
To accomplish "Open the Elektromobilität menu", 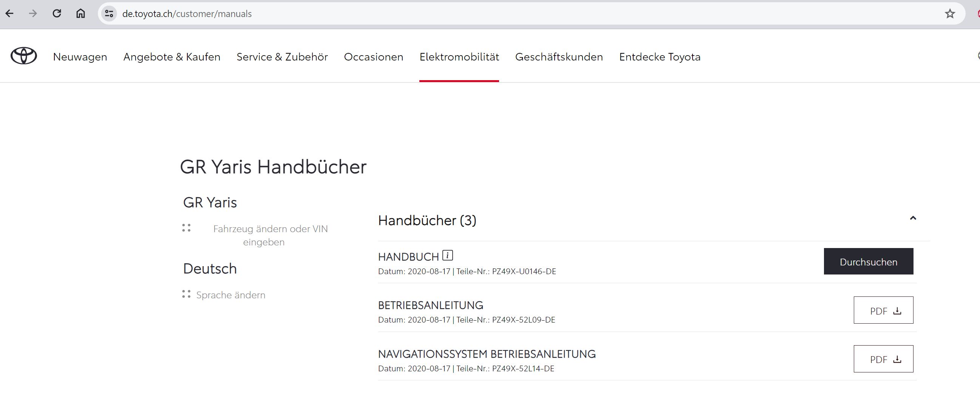I will pyautogui.click(x=459, y=57).
